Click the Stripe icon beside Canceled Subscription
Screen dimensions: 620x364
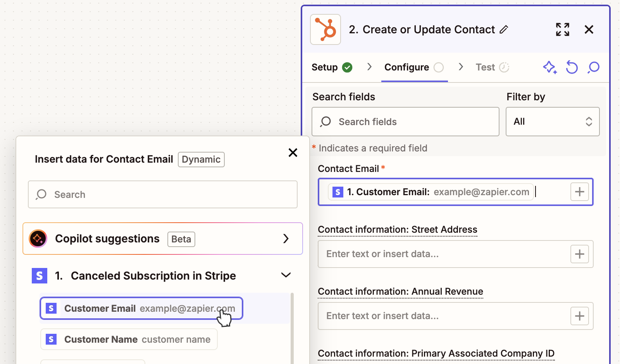tap(40, 276)
